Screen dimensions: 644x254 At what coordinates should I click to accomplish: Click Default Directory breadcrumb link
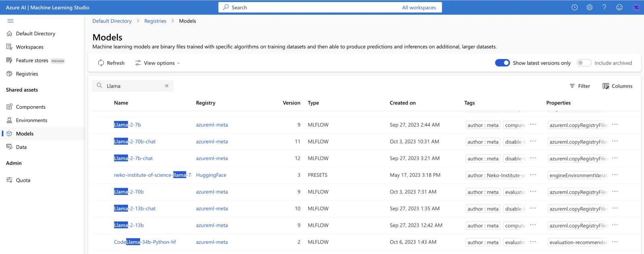(x=112, y=21)
